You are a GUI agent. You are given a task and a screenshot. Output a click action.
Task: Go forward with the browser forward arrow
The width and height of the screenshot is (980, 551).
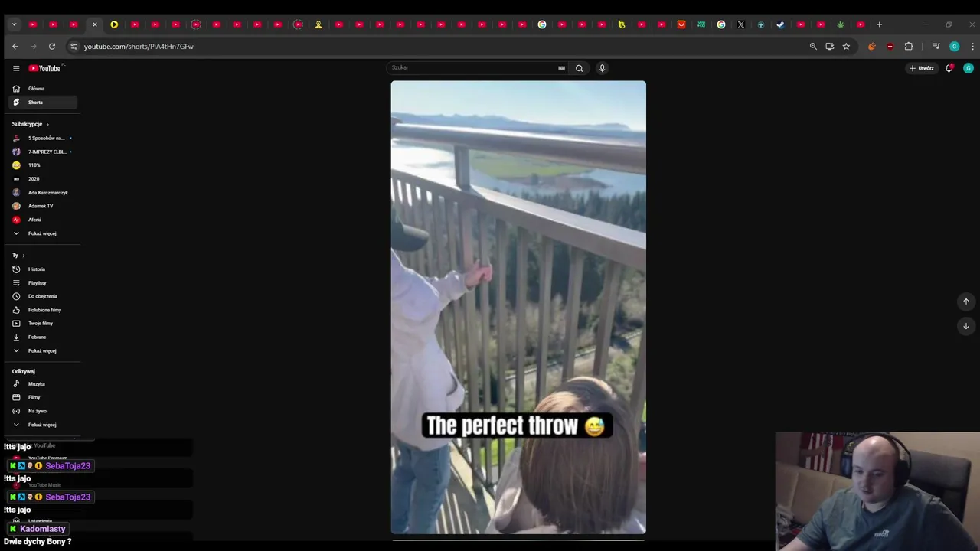[x=34, y=47]
